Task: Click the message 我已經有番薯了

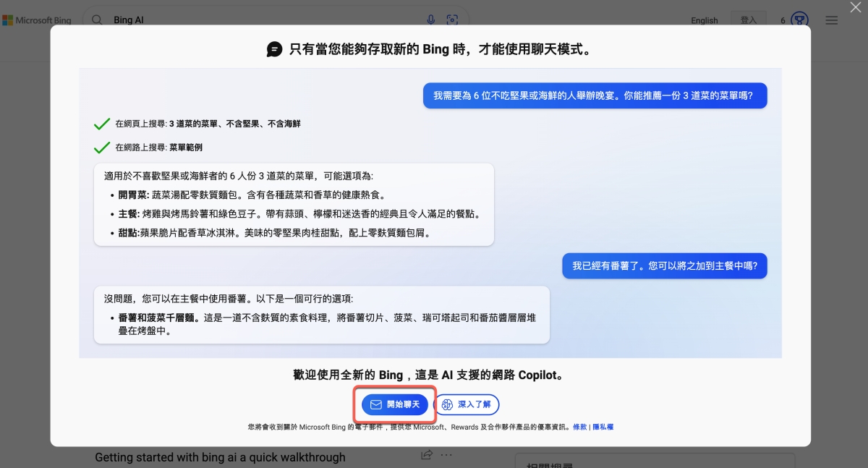Action: pyautogui.click(x=665, y=266)
